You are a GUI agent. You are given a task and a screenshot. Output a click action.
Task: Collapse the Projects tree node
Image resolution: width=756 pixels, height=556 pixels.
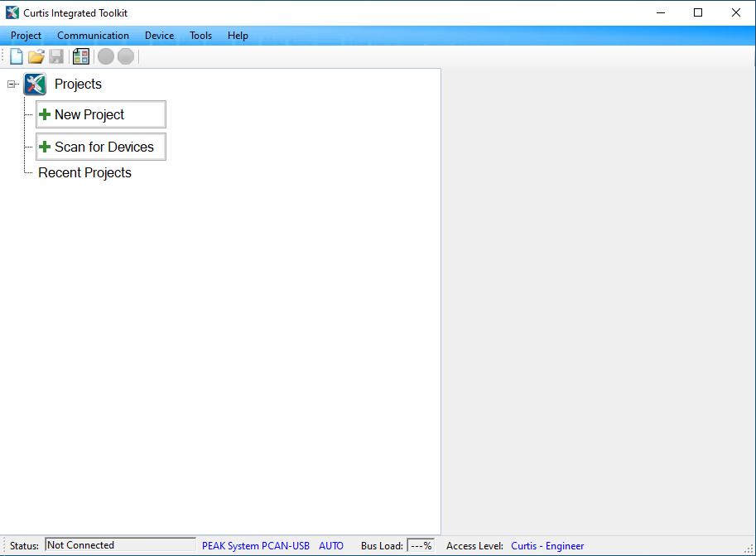11,85
